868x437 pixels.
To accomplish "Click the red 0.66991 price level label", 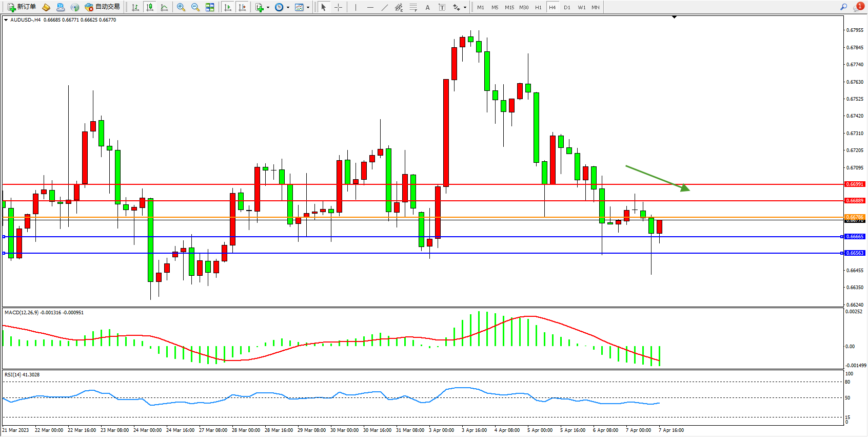I will pyautogui.click(x=855, y=184).
